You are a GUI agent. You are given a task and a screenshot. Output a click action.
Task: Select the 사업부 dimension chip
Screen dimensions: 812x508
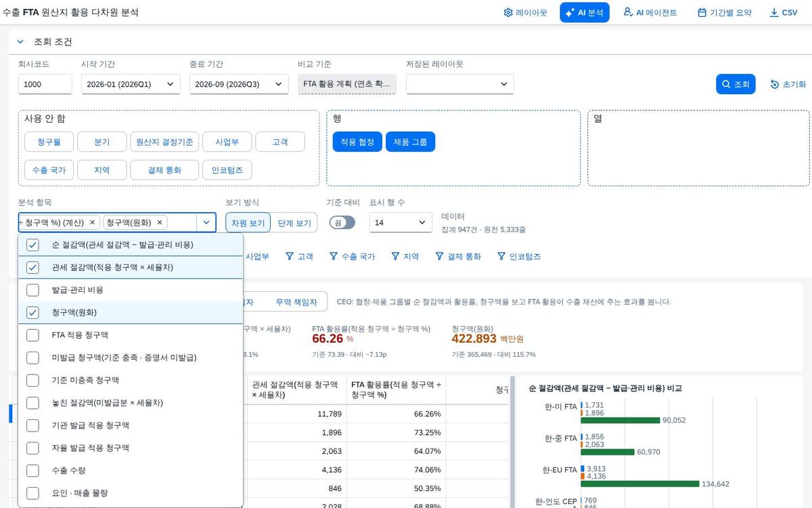(227, 142)
